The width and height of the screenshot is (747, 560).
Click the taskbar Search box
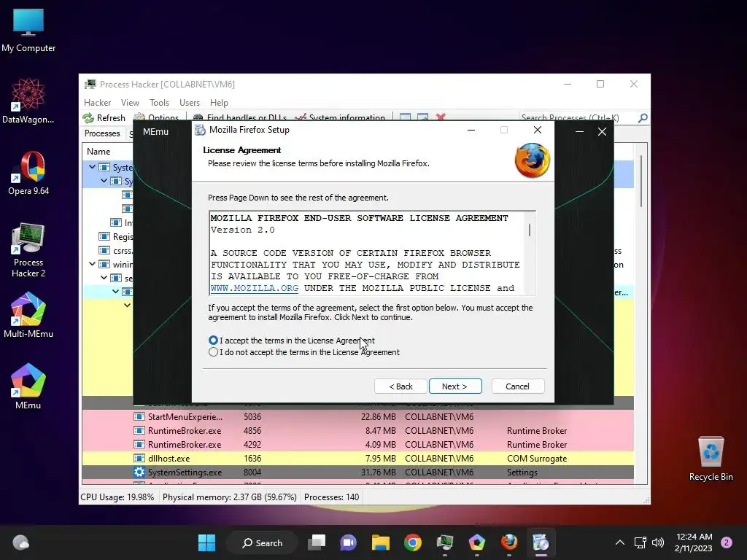(x=262, y=542)
